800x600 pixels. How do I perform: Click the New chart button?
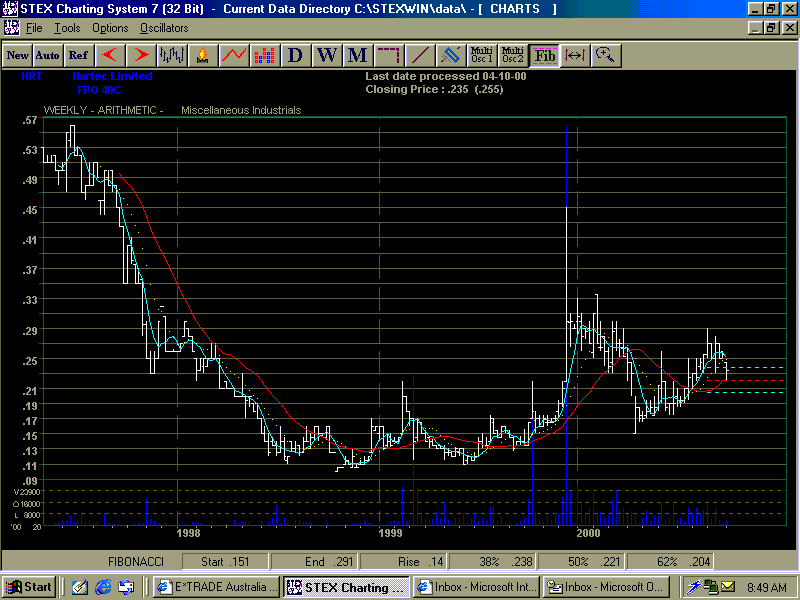(18, 55)
